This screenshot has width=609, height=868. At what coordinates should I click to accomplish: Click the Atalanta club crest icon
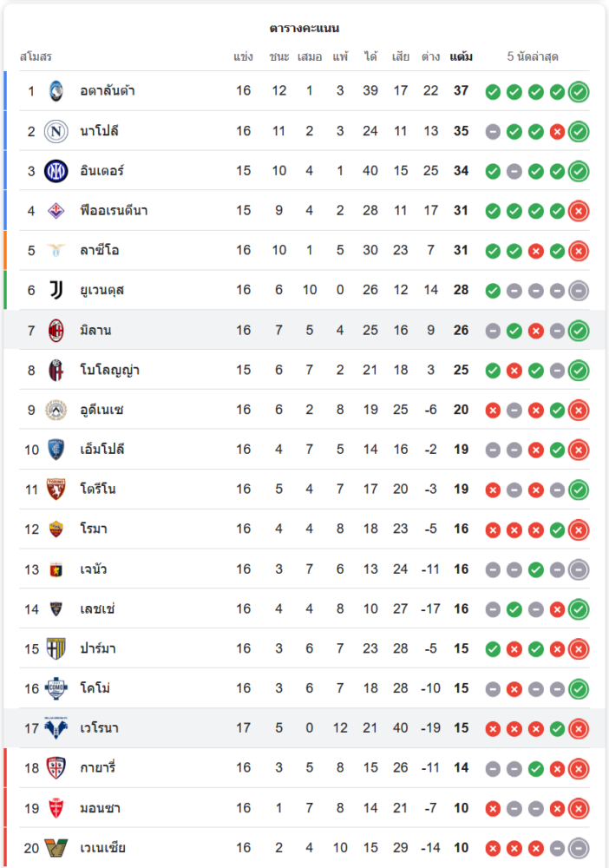click(56, 91)
